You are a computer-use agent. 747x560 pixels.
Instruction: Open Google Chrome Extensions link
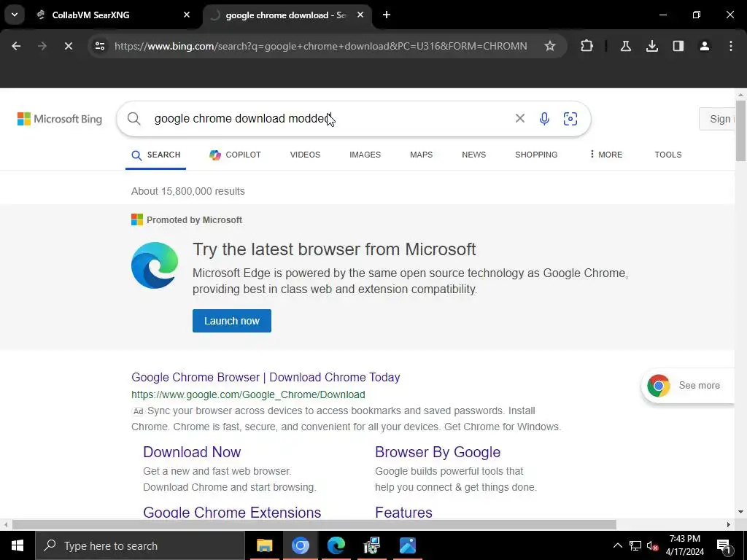232,512
